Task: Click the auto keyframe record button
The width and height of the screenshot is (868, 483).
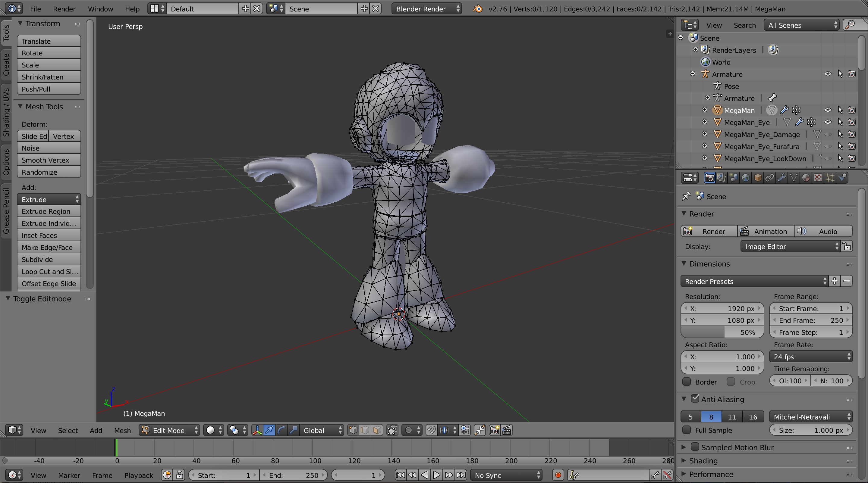Action: 558,475
